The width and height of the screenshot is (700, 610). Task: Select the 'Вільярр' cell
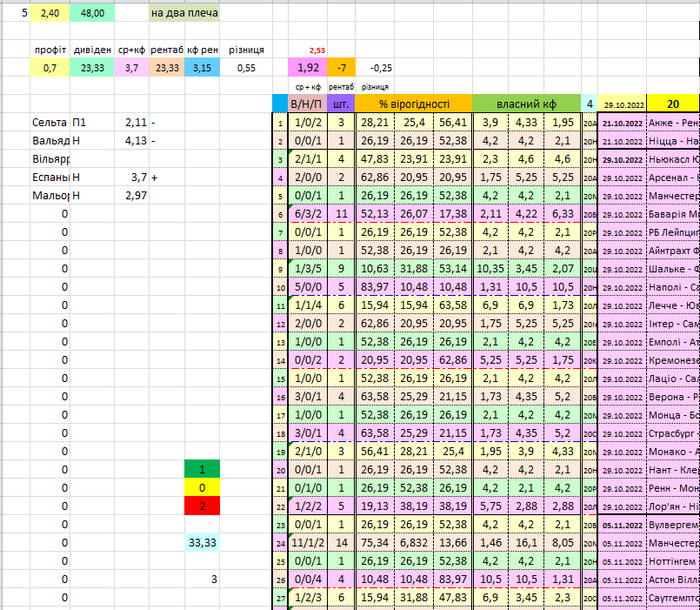[x=50, y=159]
